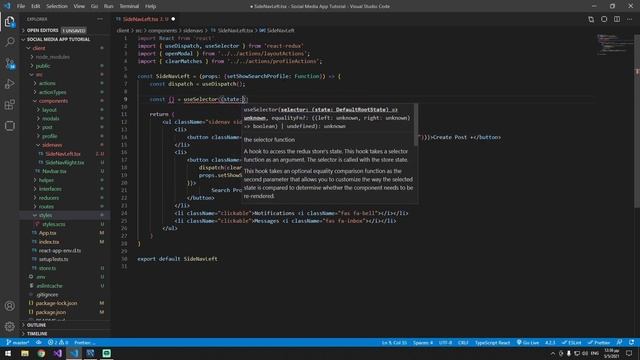This screenshot has width=640, height=360.
Task: Open the sixth activity bar icon below Extensions
Action: (9, 126)
